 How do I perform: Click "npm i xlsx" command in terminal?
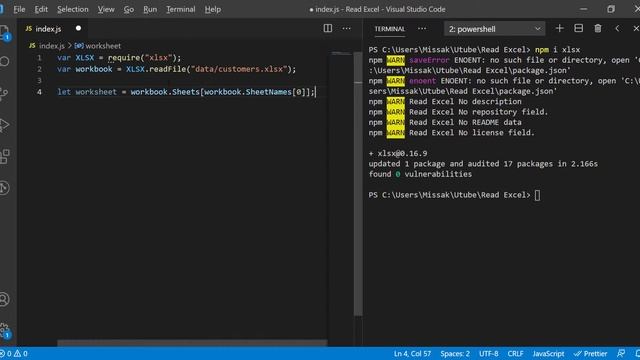pyautogui.click(x=558, y=49)
